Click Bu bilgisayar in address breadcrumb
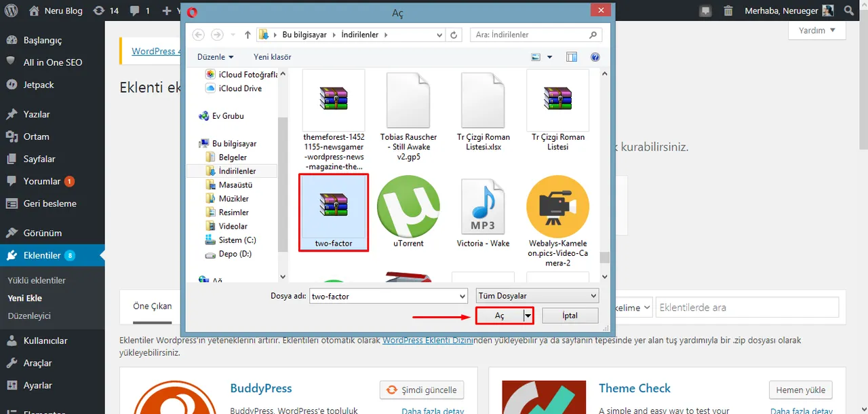The width and height of the screenshot is (868, 414). [304, 35]
